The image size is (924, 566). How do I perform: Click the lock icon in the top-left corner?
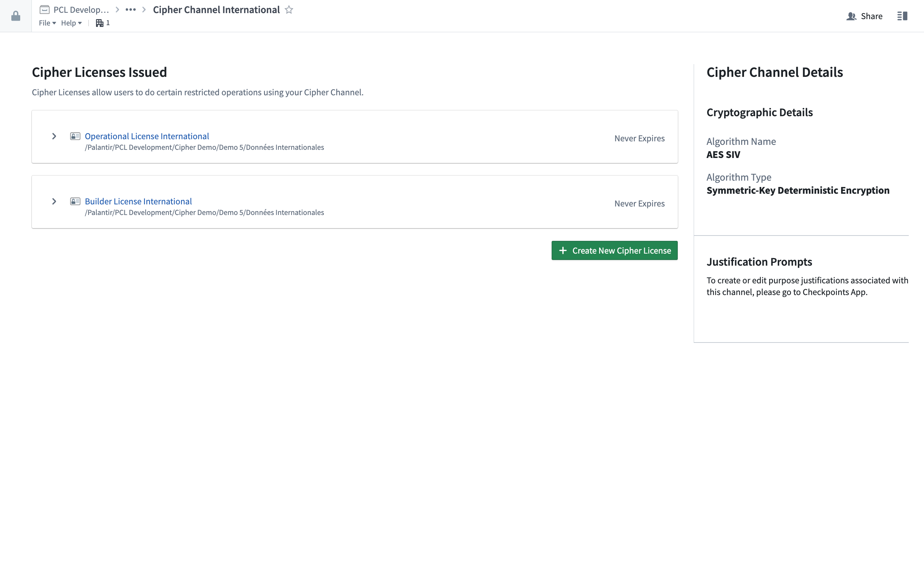click(x=16, y=16)
